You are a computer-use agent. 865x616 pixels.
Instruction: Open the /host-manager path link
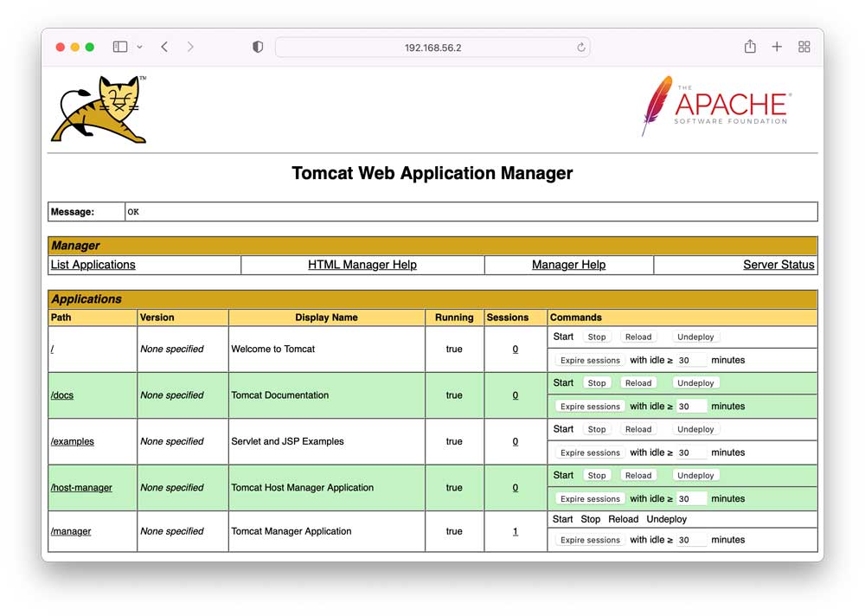coord(81,487)
